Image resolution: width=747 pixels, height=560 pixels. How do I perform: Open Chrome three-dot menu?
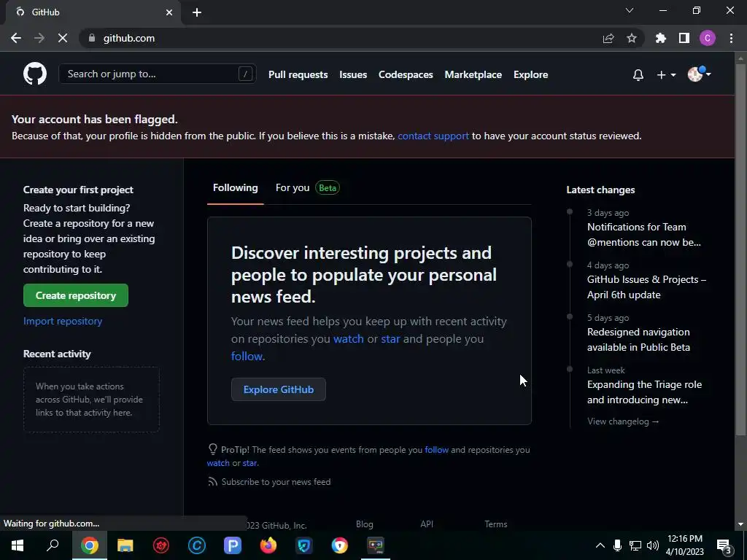click(x=731, y=38)
